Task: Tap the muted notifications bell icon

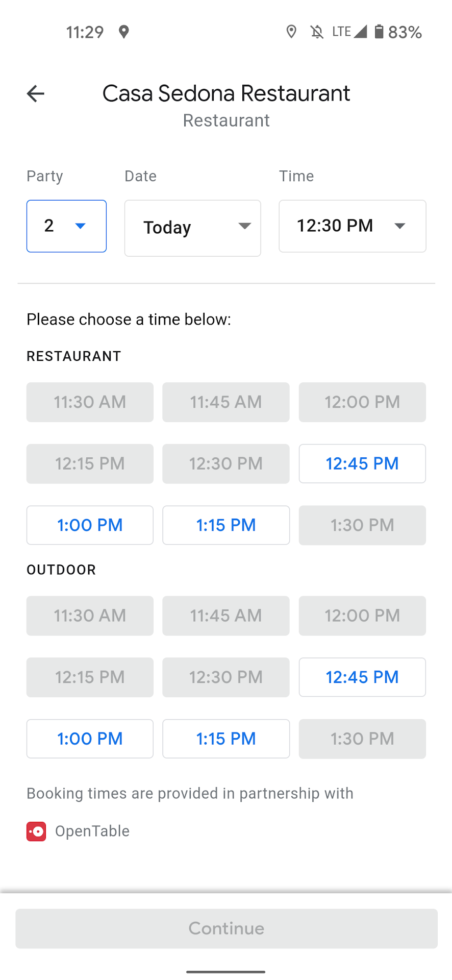Action: point(317,32)
